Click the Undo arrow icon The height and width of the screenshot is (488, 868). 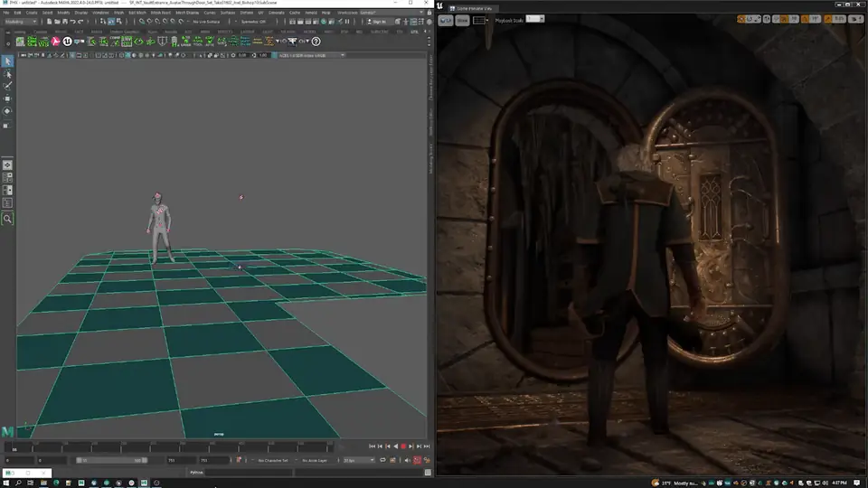[x=72, y=22]
